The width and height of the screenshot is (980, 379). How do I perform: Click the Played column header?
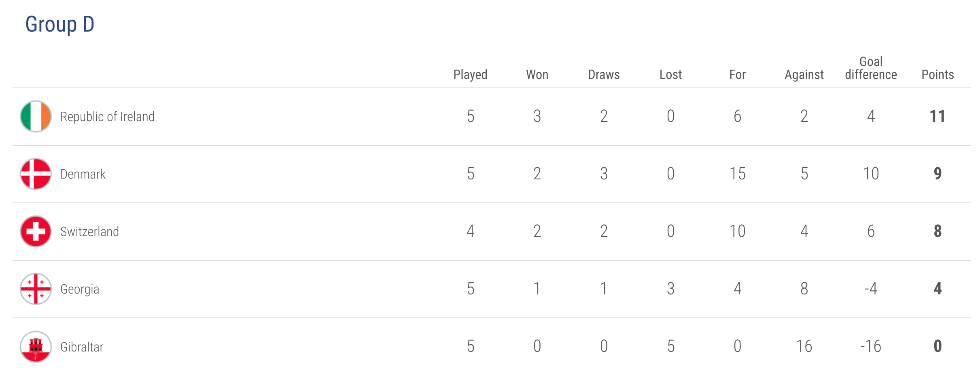coord(470,75)
